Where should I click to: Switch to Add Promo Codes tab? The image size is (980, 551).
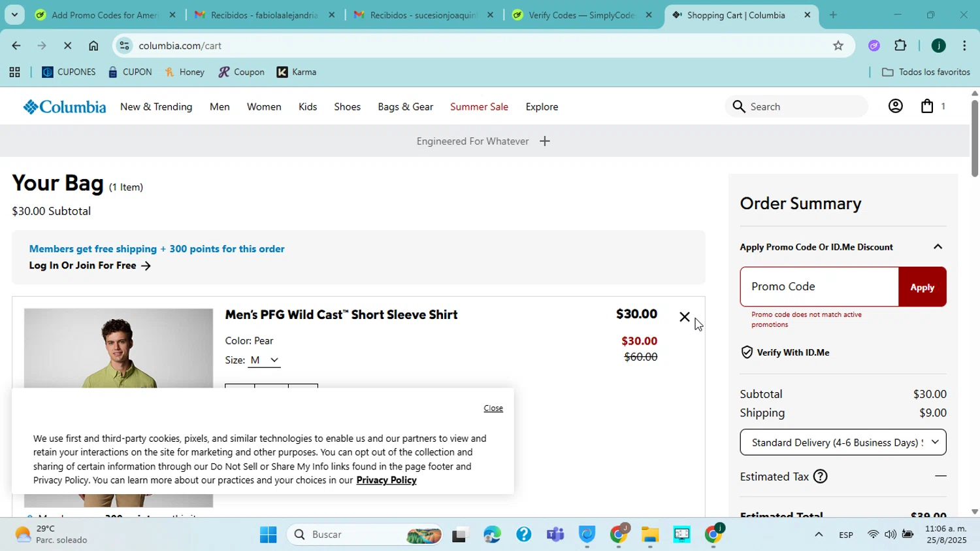(x=105, y=15)
